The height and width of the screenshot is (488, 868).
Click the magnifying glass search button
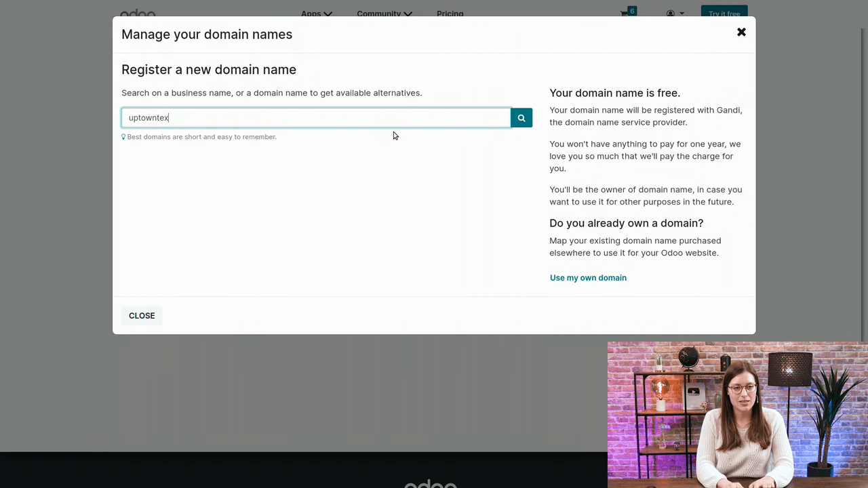coord(521,118)
